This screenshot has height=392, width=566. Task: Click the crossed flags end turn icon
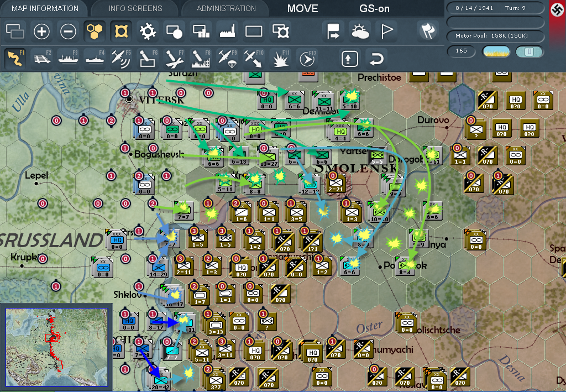pyautogui.click(x=427, y=32)
